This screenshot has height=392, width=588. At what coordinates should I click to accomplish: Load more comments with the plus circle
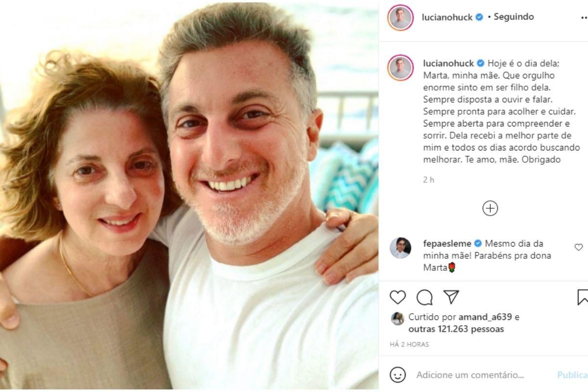coord(490,208)
